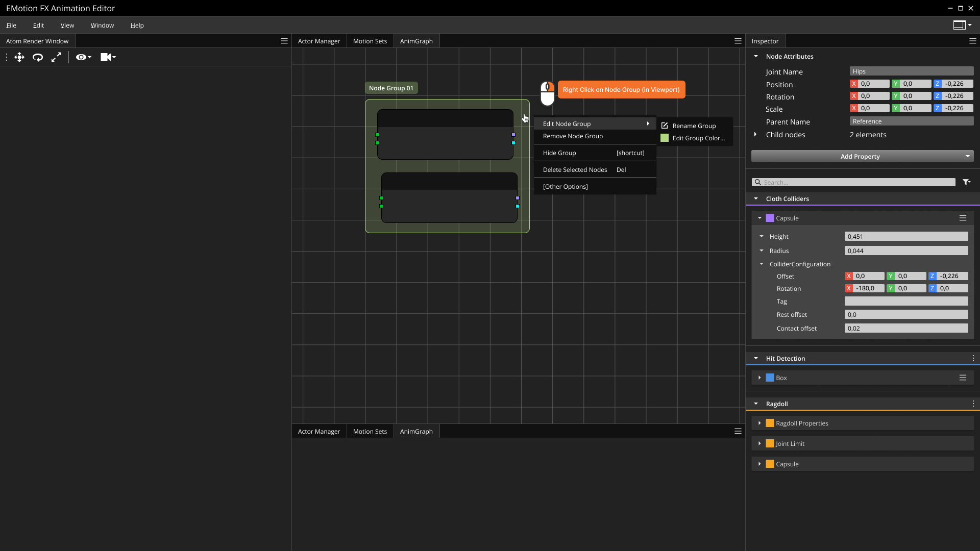Expand the Child nodes entry showing 2 elements
This screenshot has height=551, width=980.
pos(756,135)
